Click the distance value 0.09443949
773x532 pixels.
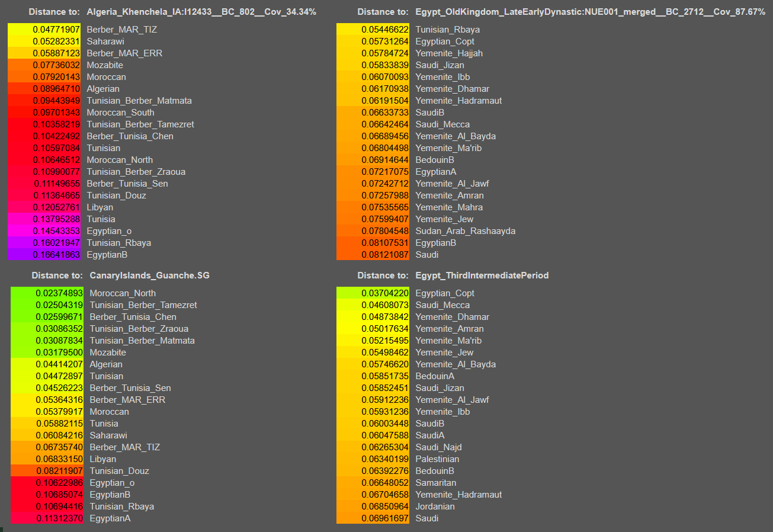44,101
